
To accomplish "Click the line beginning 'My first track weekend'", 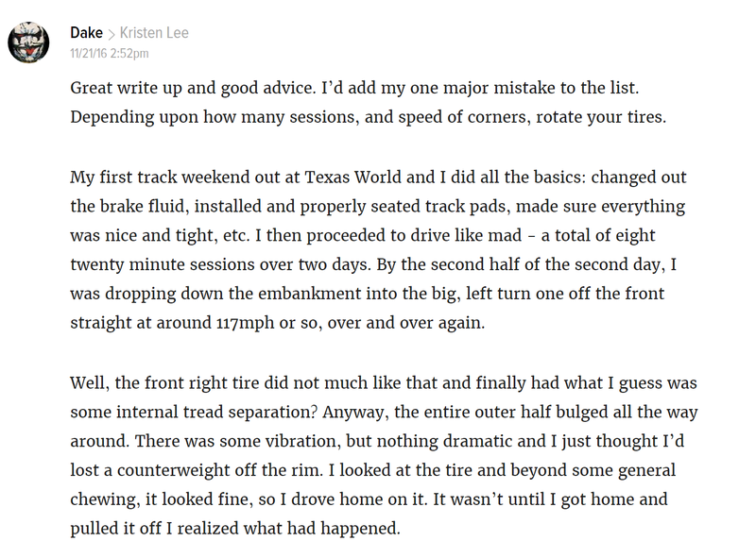I will pos(378,178).
